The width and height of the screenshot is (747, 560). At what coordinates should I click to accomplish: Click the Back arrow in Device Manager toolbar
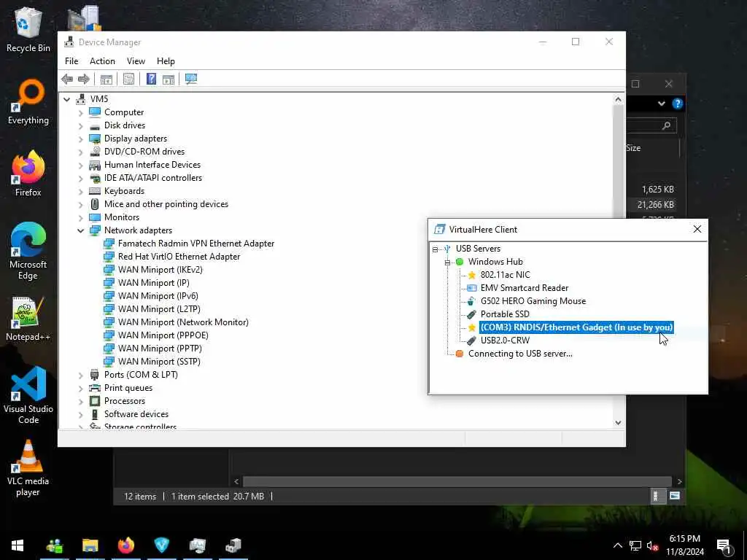tap(67, 79)
